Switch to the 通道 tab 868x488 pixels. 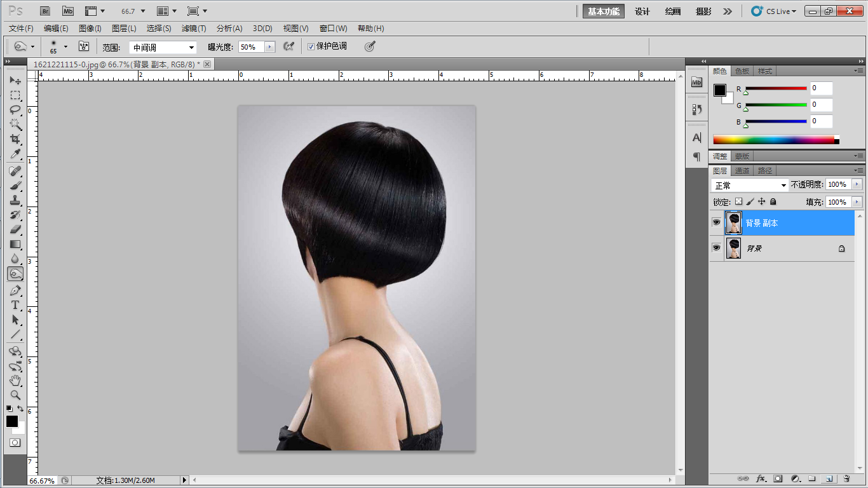click(742, 171)
